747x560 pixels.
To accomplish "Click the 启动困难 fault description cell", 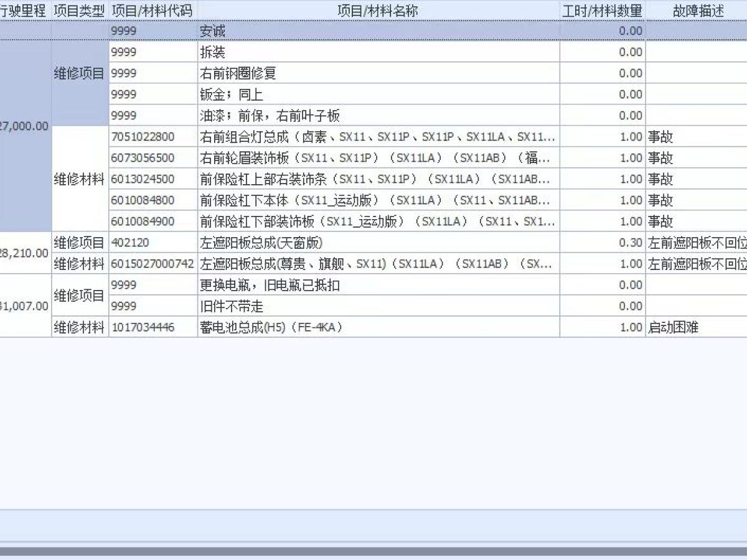I will coord(697,327).
